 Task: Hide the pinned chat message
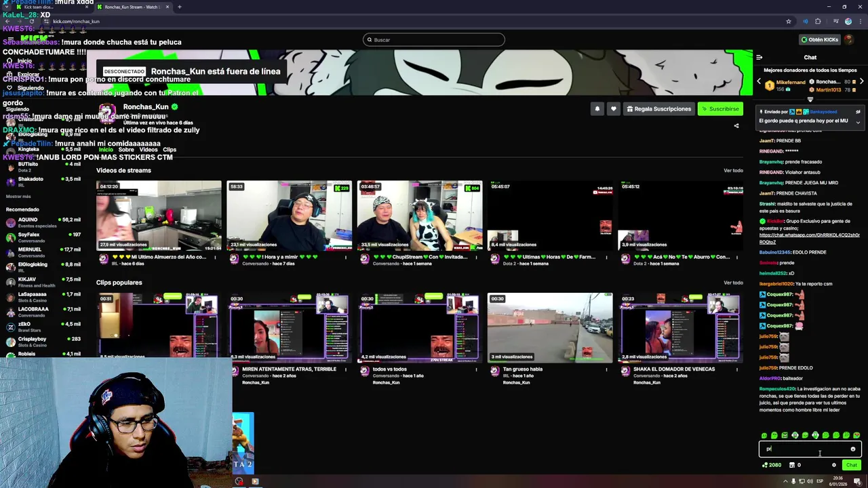[x=858, y=112]
